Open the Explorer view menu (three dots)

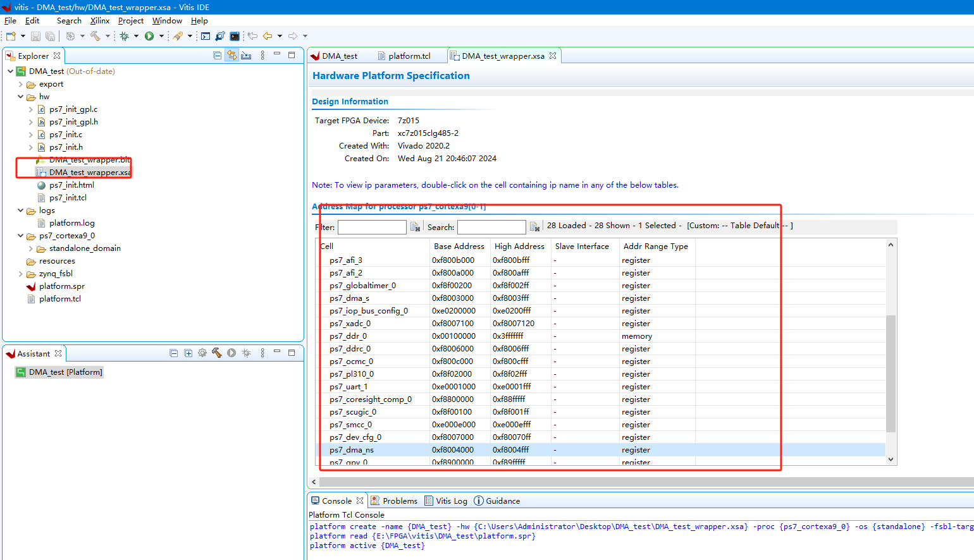click(262, 56)
